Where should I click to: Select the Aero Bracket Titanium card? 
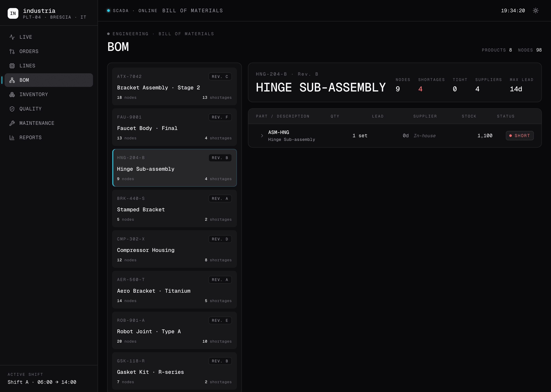point(174,290)
